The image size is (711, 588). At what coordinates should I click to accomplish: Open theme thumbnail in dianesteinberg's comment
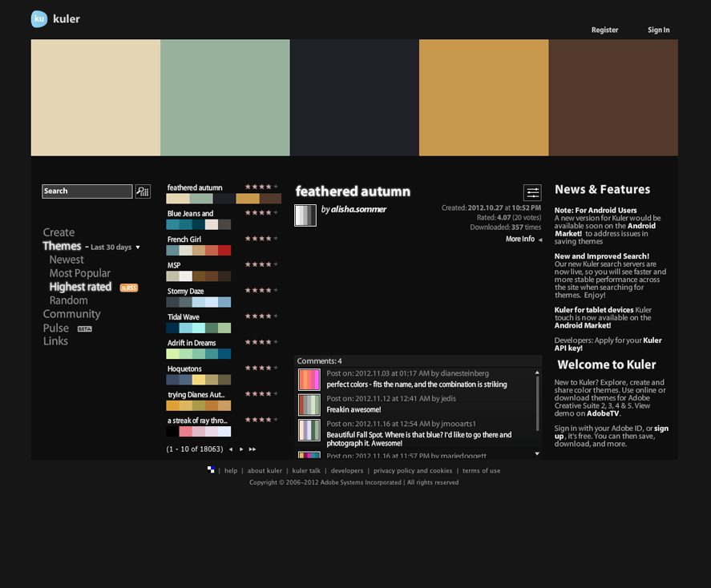(309, 380)
